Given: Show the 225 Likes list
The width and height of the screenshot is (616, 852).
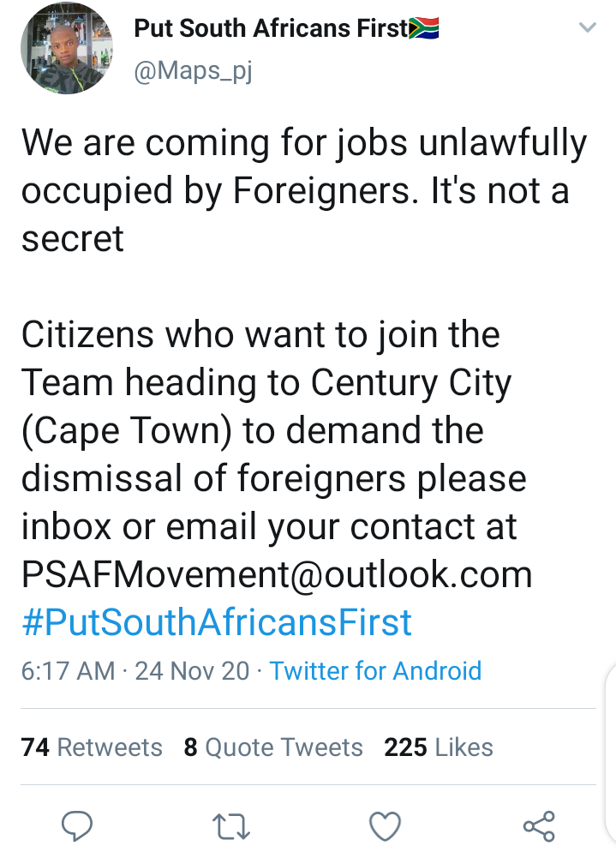Looking at the screenshot, I should pyautogui.click(x=439, y=747).
